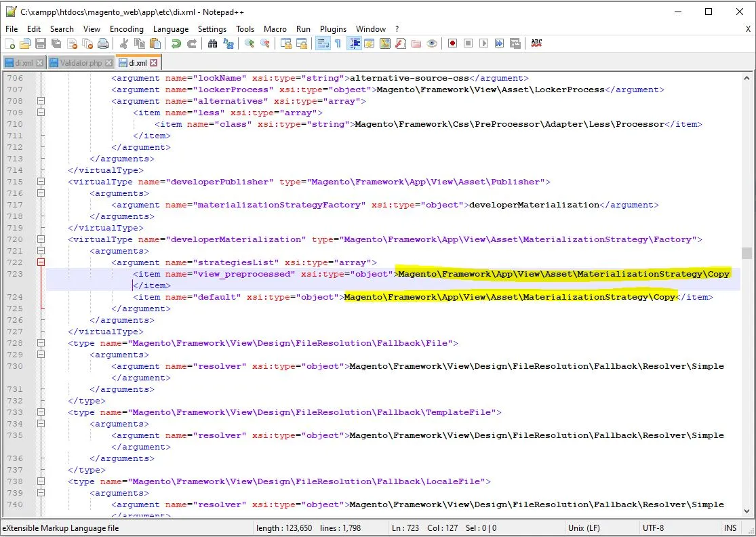The width and height of the screenshot is (756, 537).
Task: Click the scrollbar down arrow
Action: (747, 511)
